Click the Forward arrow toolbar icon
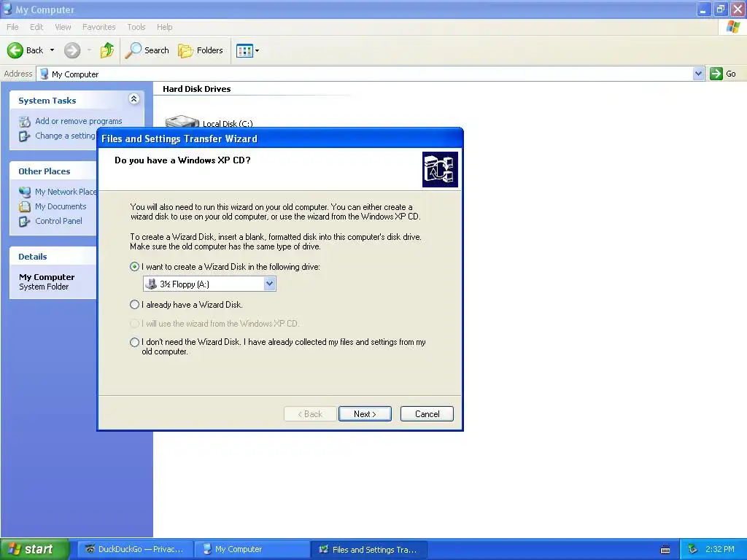This screenshot has width=747, height=560. tap(72, 50)
